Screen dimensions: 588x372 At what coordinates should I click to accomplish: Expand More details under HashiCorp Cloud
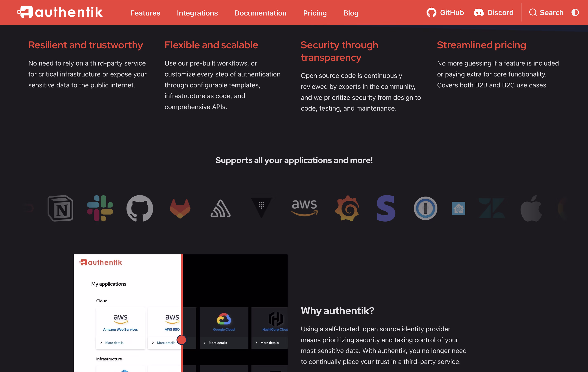point(269,343)
